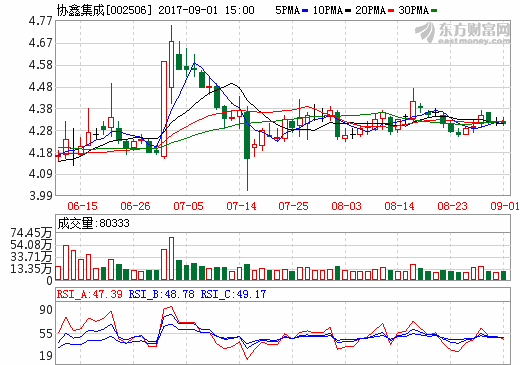The width and height of the screenshot is (520, 365).
Task: Click the 06-15 date label
Action: 82,206
